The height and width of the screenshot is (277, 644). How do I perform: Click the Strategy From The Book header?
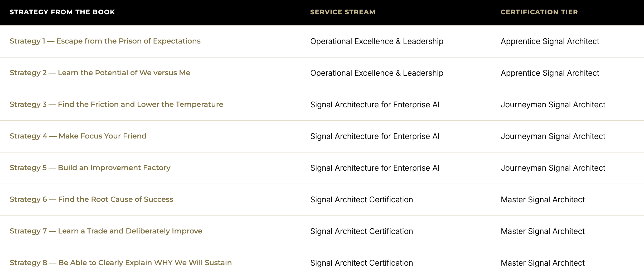62,12
